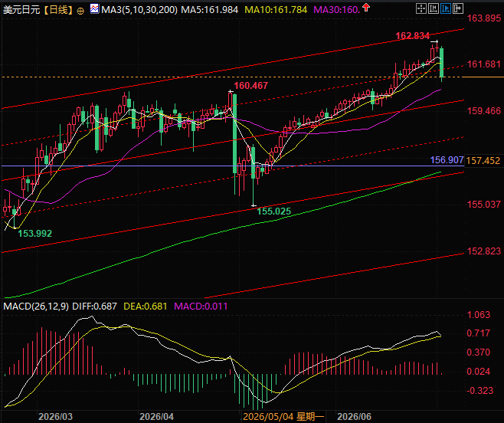Click the red up arrow after MA30
Image resolution: width=504 pixels, height=423 pixels.
pyautogui.click(x=366, y=8)
